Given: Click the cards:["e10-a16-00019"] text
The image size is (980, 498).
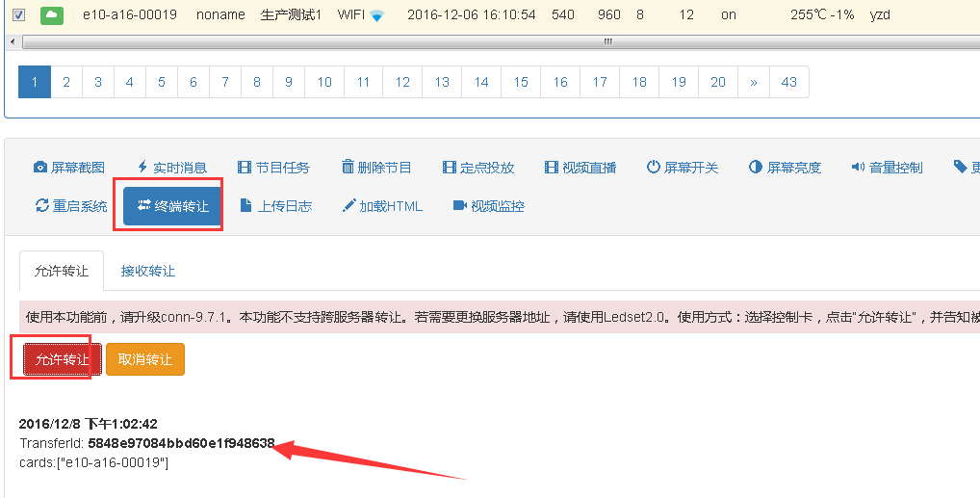Looking at the screenshot, I should pos(93,463).
